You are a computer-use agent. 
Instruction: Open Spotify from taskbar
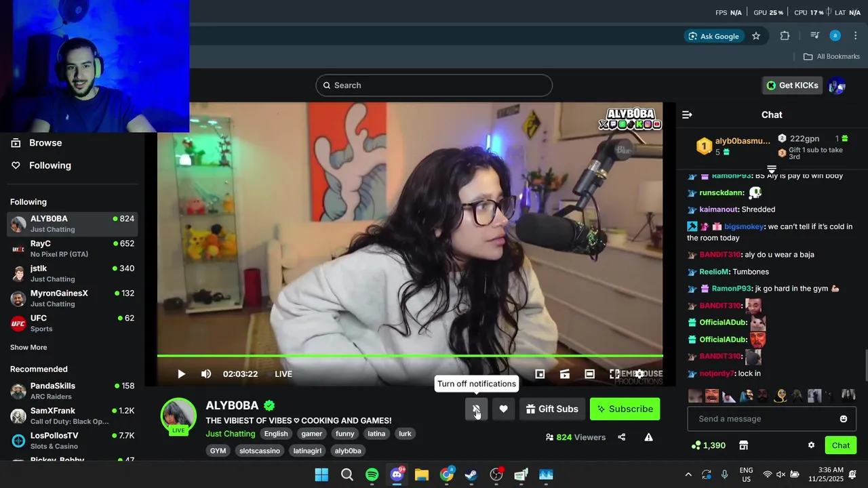click(372, 474)
